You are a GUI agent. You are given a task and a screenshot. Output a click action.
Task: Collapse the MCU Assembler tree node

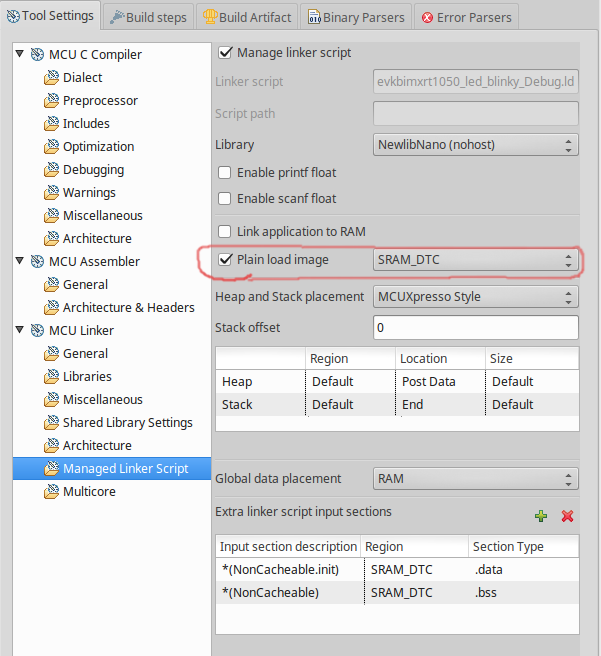tap(20, 261)
